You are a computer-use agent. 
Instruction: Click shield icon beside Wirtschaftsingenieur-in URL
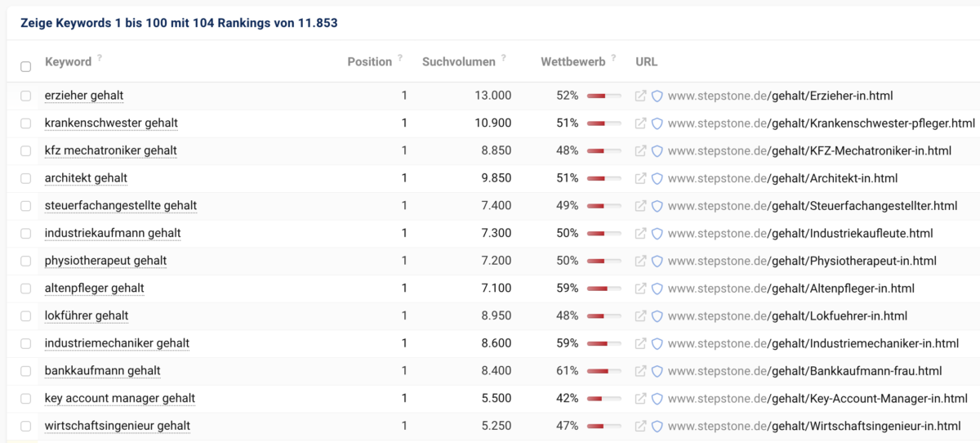pyautogui.click(x=657, y=426)
